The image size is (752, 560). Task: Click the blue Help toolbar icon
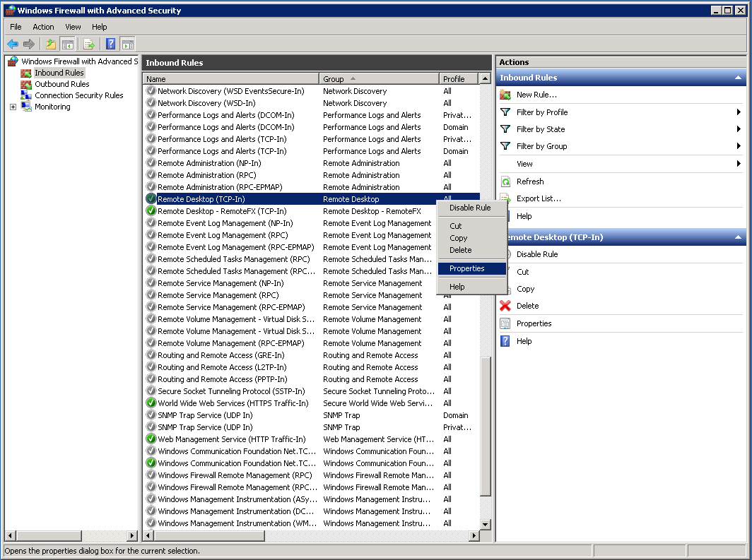click(x=110, y=44)
